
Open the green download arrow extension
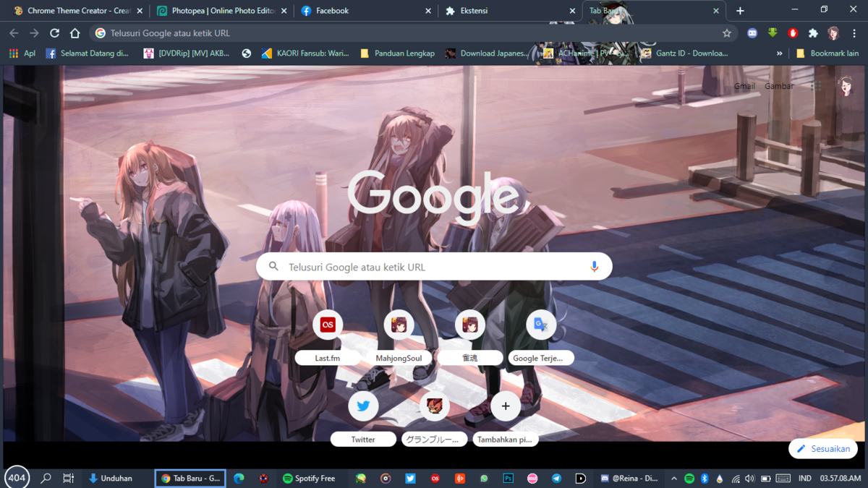[773, 33]
